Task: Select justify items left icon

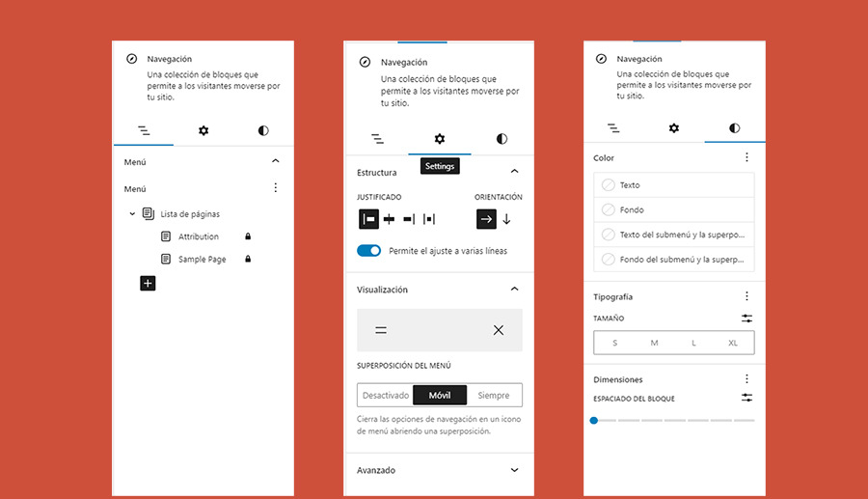Action: click(367, 219)
